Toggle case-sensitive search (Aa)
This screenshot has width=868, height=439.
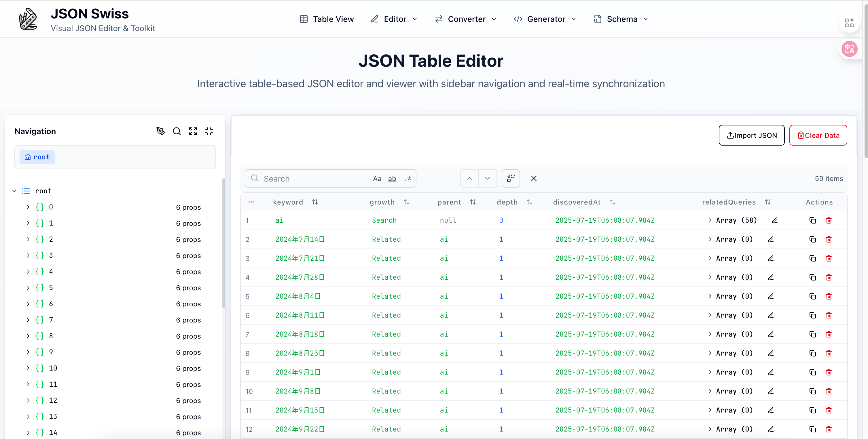coord(377,179)
